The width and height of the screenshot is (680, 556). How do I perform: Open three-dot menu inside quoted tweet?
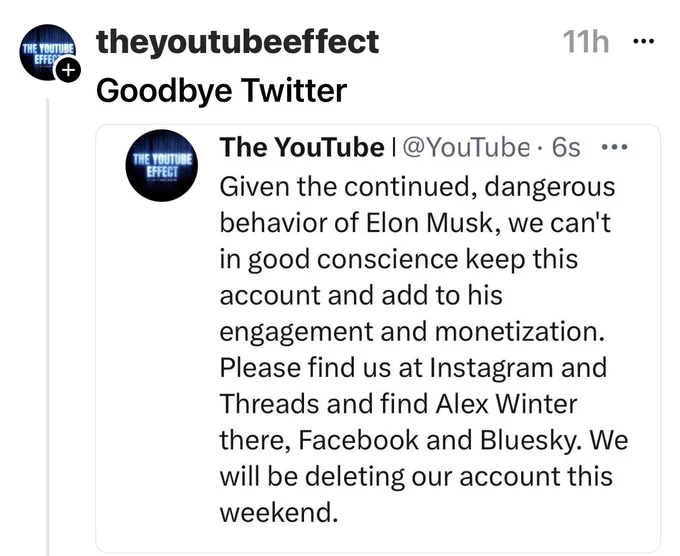(x=615, y=147)
